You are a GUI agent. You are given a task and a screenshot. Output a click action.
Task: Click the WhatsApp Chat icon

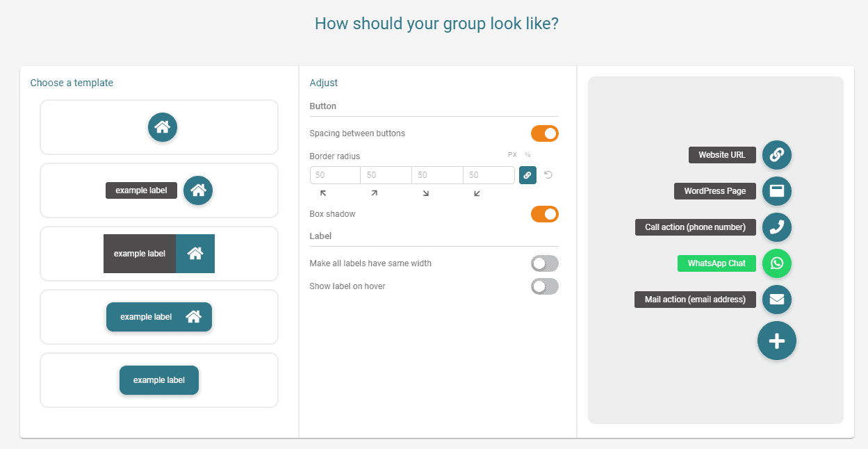point(776,263)
